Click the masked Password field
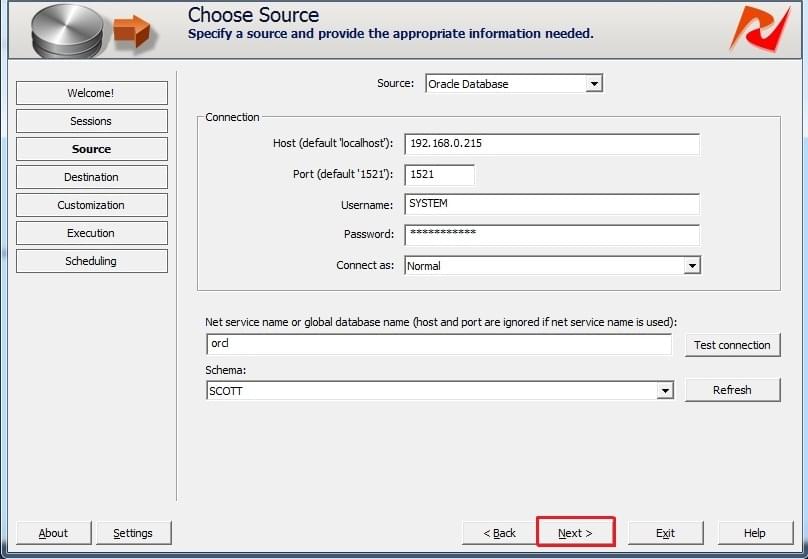This screenshot has height=559, width=808. coord(552,234)
